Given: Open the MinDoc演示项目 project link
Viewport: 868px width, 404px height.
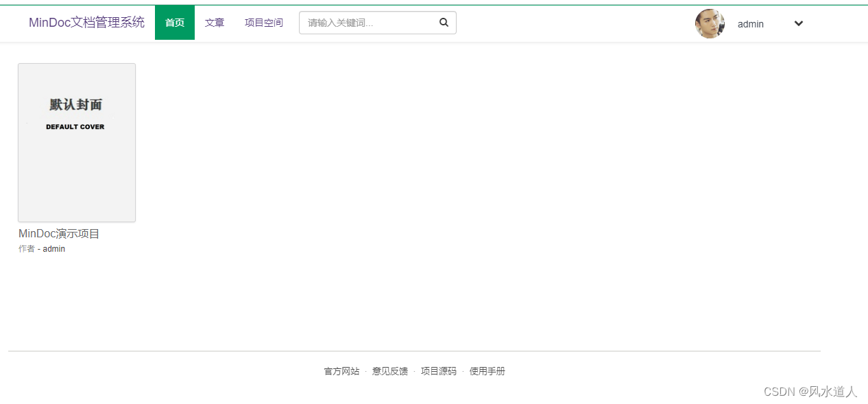Looking at the screenshot, I should pyautogui.click(x=58, y=233).
